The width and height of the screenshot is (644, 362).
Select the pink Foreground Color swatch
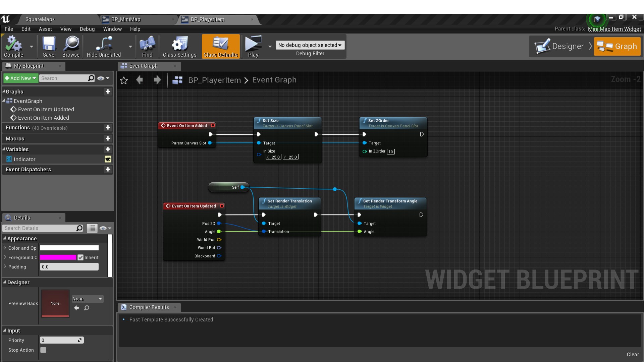point(58,257)
